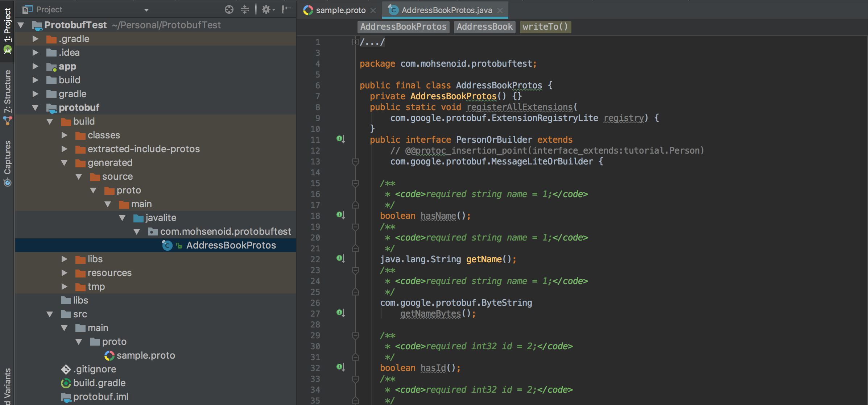Collapse the generated folder in the tree

[x=65, y=163]
